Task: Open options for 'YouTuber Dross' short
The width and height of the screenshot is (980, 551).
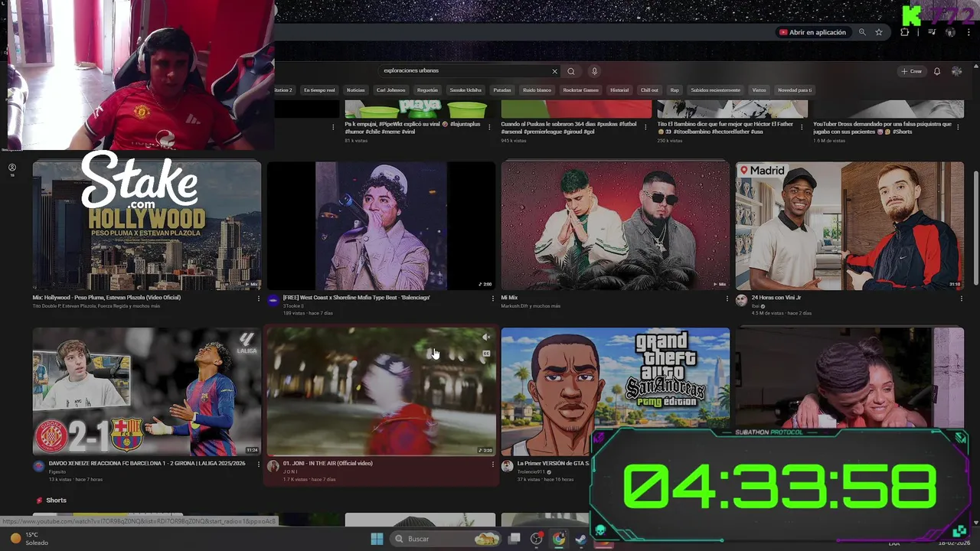Action: [959, 128]
